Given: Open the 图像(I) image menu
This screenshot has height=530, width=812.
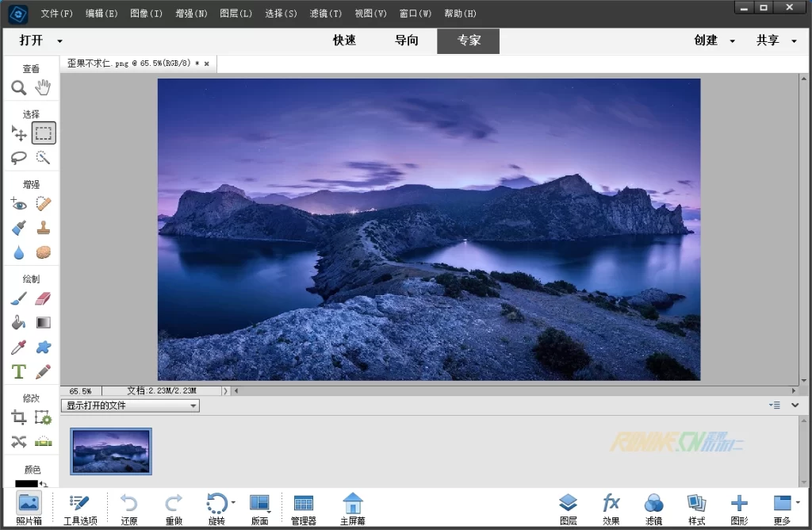Looking at the screenshot, I should pyautogui.click(x=146, y=13).
